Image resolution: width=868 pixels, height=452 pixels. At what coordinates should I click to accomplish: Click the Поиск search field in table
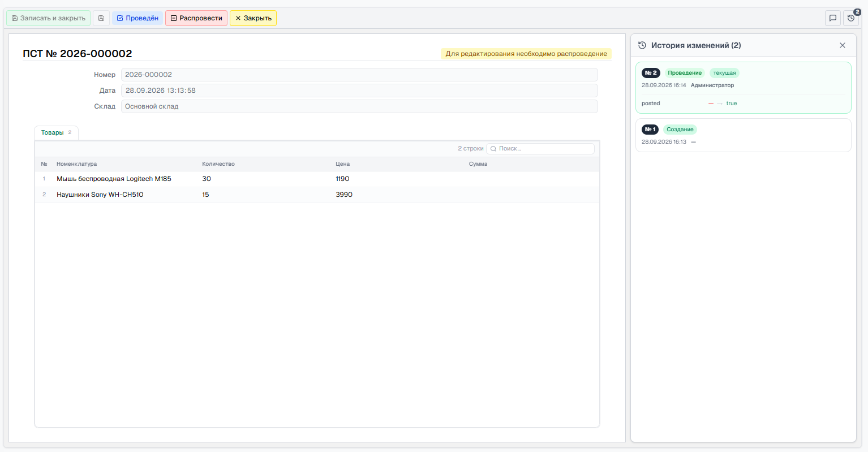click(540, 149)
